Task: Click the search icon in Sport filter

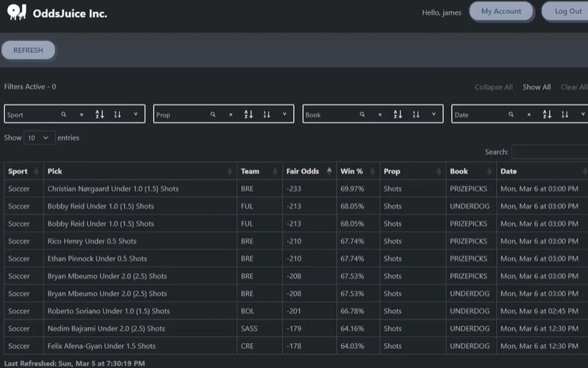Action: pos(64,114)
